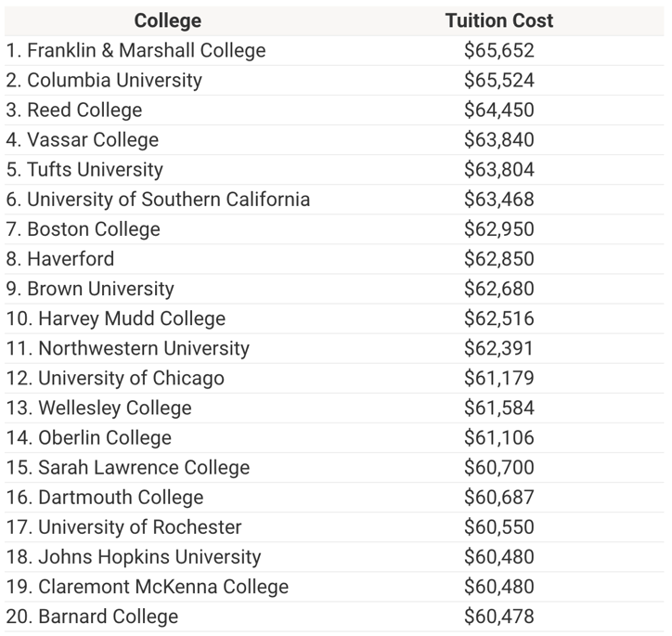Select the Reed College entry
The height and width of the screenshot is (636, 672).
[x=73, y=110]
